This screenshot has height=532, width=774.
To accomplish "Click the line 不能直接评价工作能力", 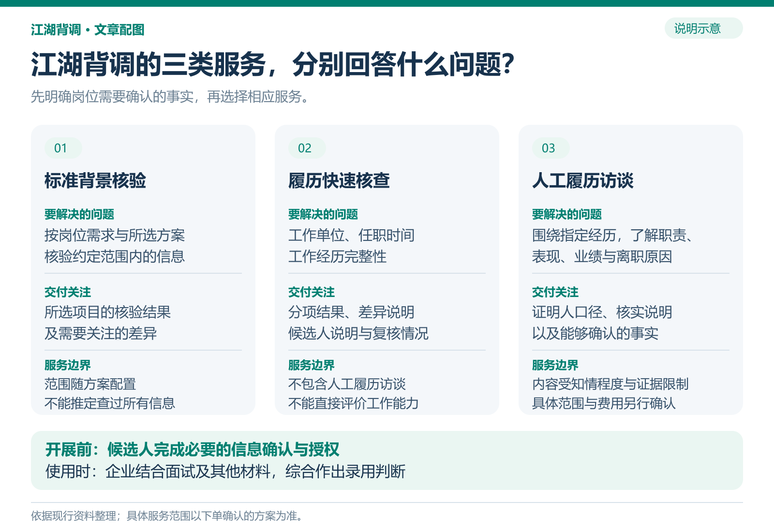I will pos(354,403).
